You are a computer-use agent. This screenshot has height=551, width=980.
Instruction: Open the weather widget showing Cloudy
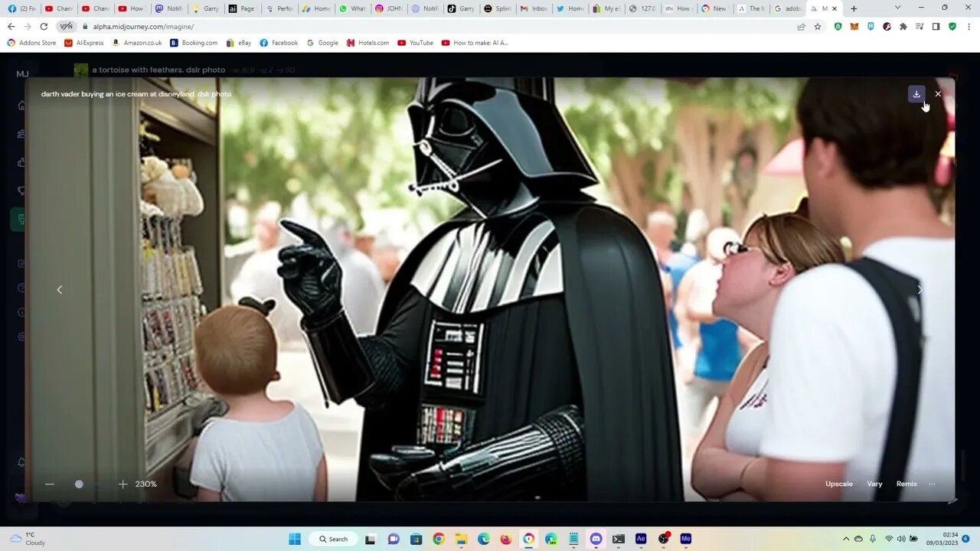point(26,539)
